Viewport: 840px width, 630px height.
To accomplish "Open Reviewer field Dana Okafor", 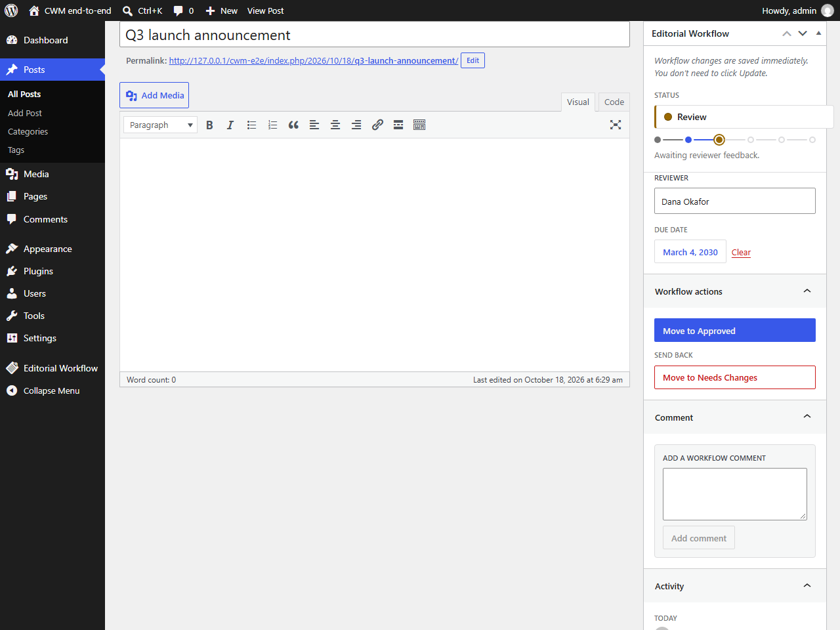I will coord(735,201).
